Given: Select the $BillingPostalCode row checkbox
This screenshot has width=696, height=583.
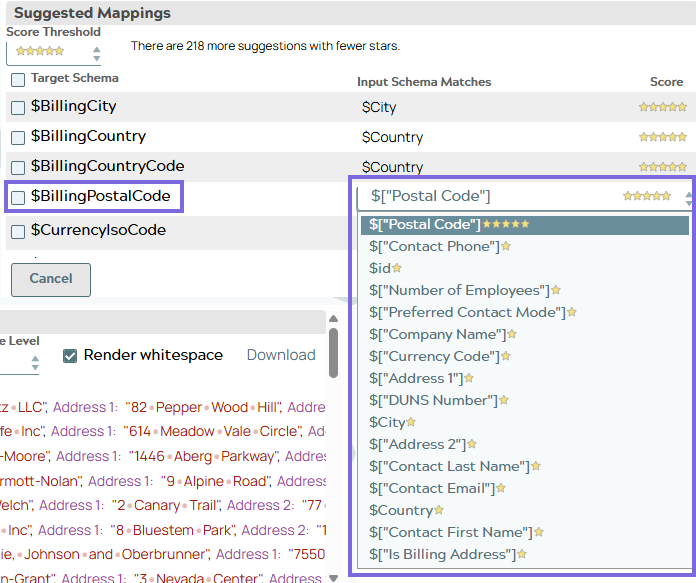Looking at the screenshot, I should (x=18, y=198).
